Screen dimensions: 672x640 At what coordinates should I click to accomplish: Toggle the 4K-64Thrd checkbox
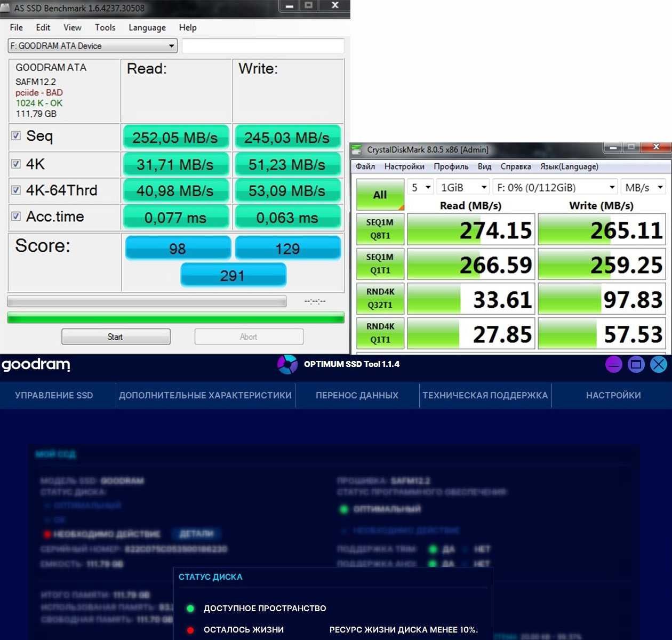[x=16, y=190]
